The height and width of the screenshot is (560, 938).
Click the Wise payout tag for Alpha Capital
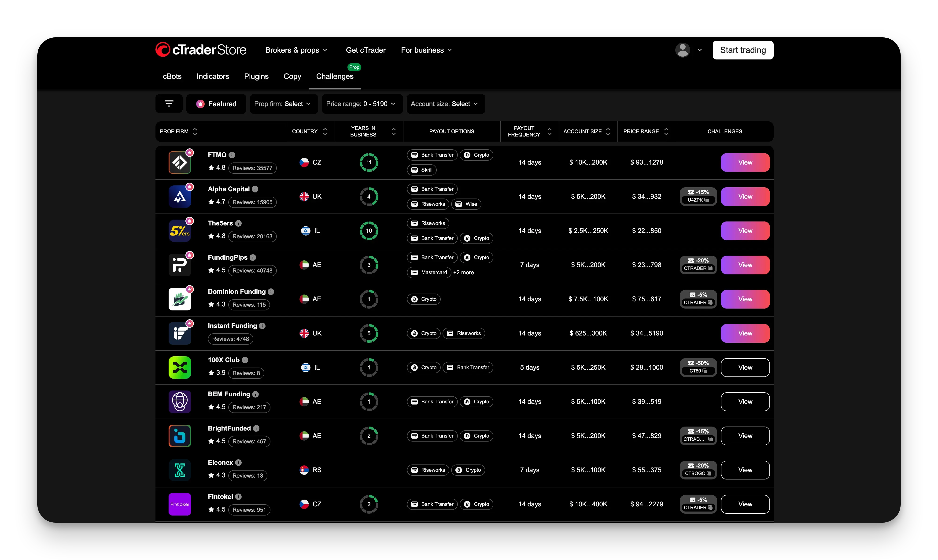466,204
